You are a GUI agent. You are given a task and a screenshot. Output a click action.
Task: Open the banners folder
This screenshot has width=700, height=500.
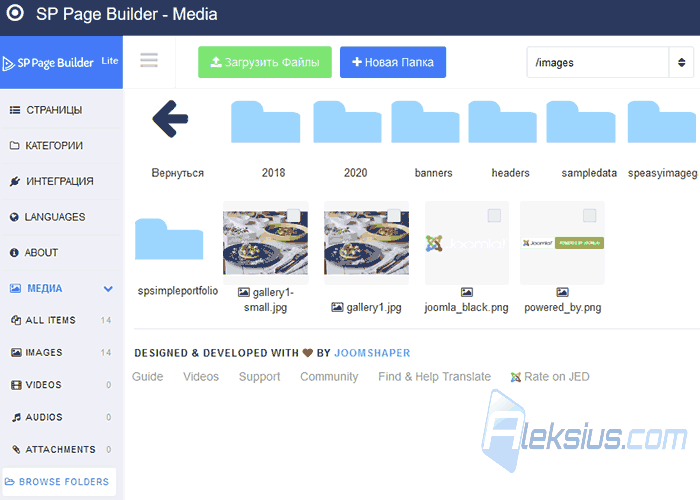tap(425, 122)
